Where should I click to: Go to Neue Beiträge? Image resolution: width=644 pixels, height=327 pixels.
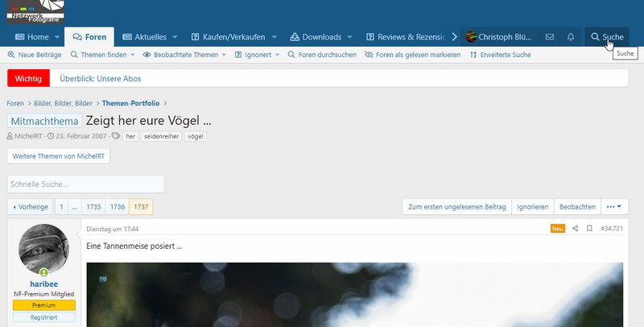coord(34,55)
